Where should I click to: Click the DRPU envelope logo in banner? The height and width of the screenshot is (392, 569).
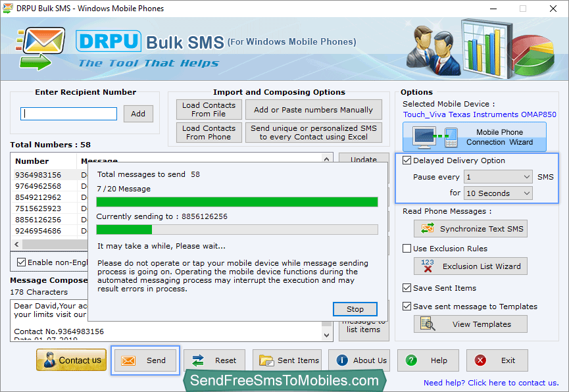pyautogui.click(x=41, y=49)
